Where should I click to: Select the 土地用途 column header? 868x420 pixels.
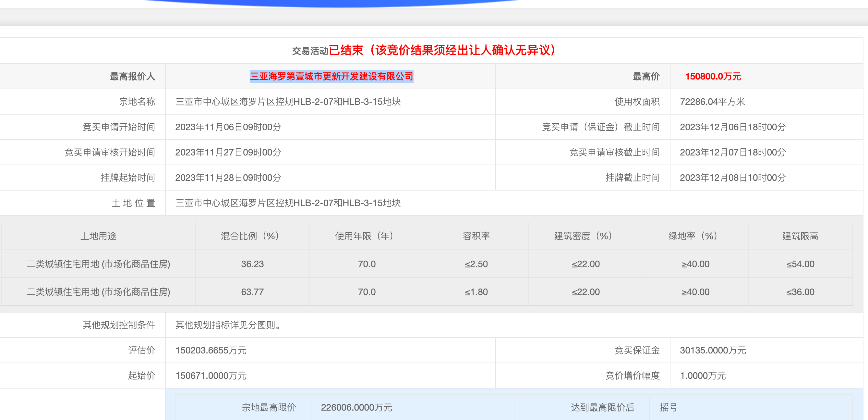pos(98,236)
